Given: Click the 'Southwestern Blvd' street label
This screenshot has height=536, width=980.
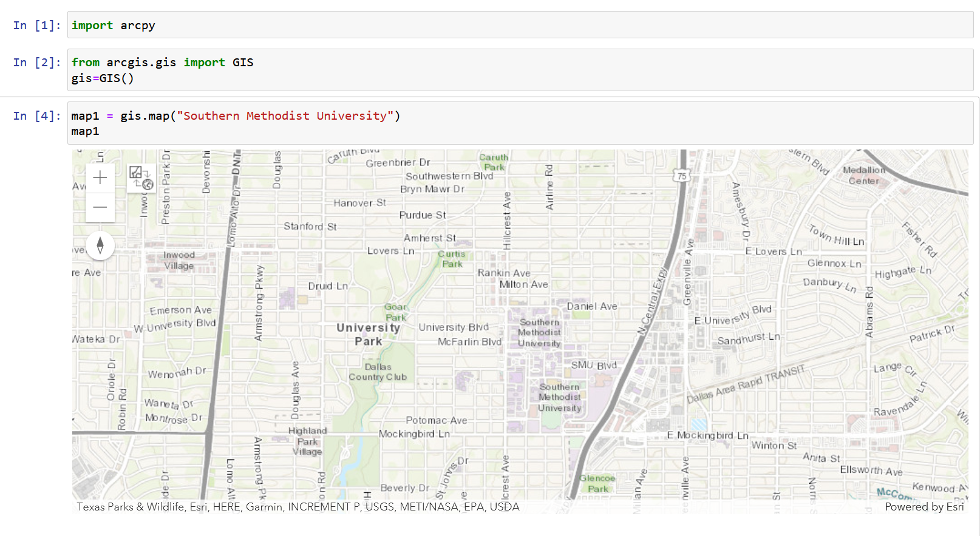Looking at the screenshot, I should 449,176.
